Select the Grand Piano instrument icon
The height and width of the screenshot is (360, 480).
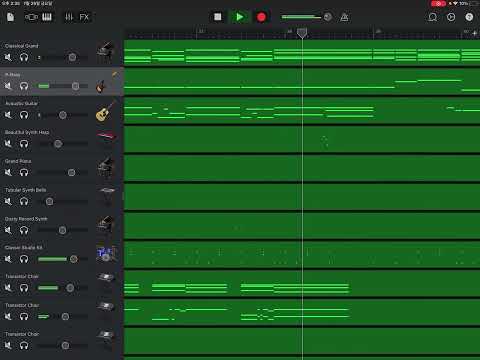pyautogui.click(x=105, y=168)
